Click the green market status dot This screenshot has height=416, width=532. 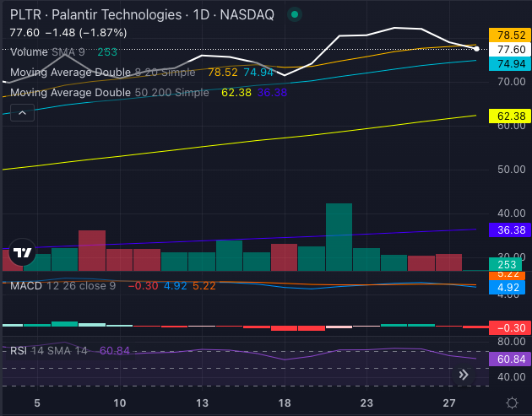coord(294,15)
